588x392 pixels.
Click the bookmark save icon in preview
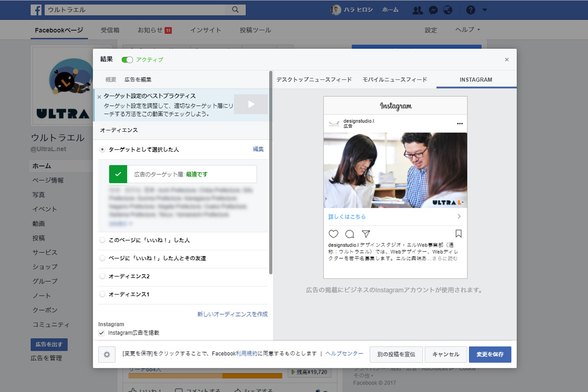pos(459,234)
